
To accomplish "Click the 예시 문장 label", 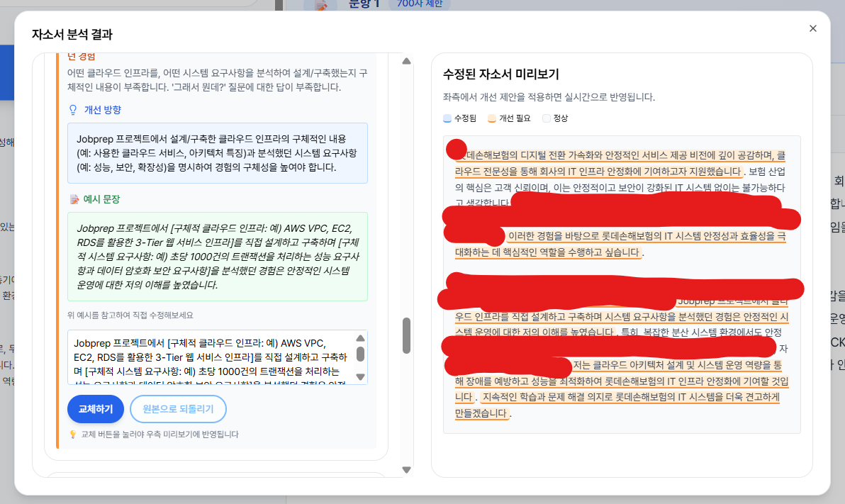I will [101, 199].
